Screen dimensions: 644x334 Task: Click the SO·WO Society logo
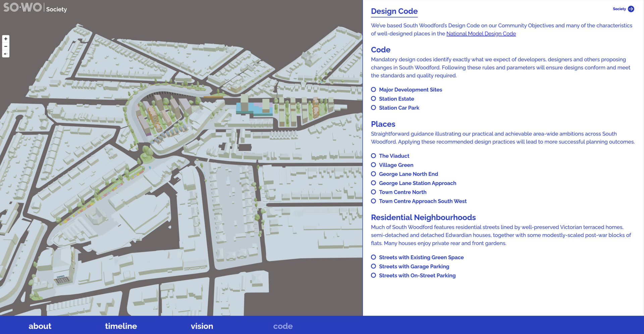[x=35, y=8]
